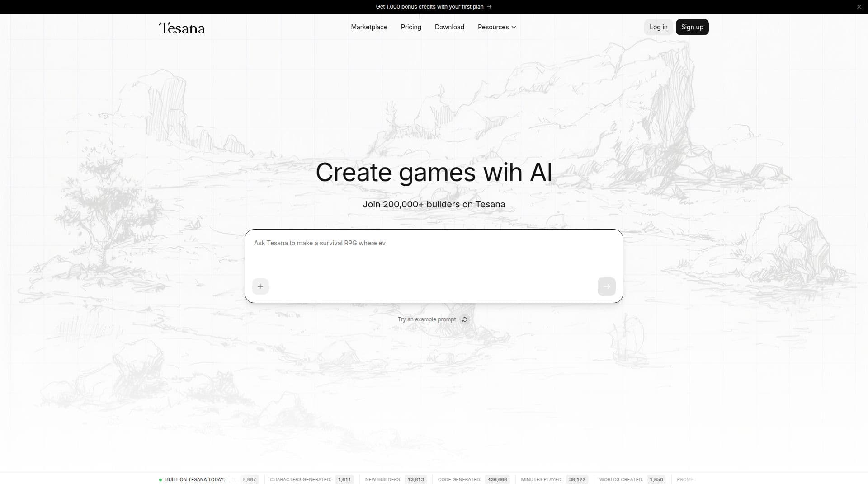Click the 8,867 ticker value
Viewport: 868px width, 488px height.
point(249,479)
